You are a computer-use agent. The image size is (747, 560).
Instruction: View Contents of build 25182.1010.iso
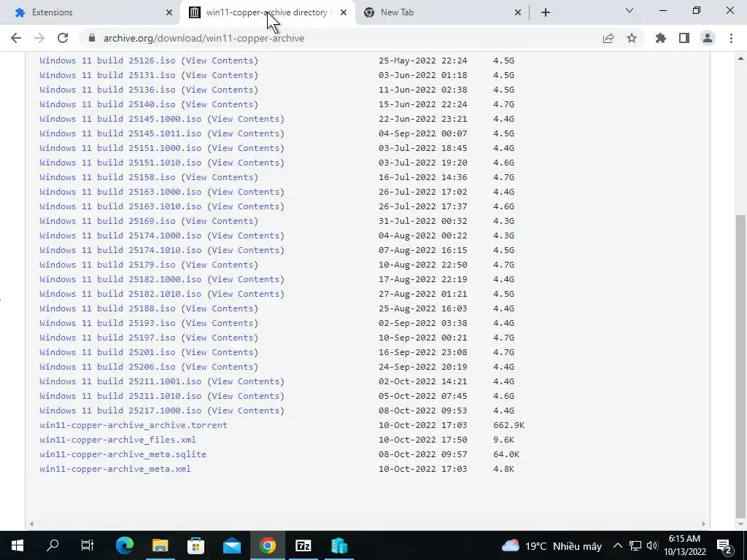tap(246, 294)
